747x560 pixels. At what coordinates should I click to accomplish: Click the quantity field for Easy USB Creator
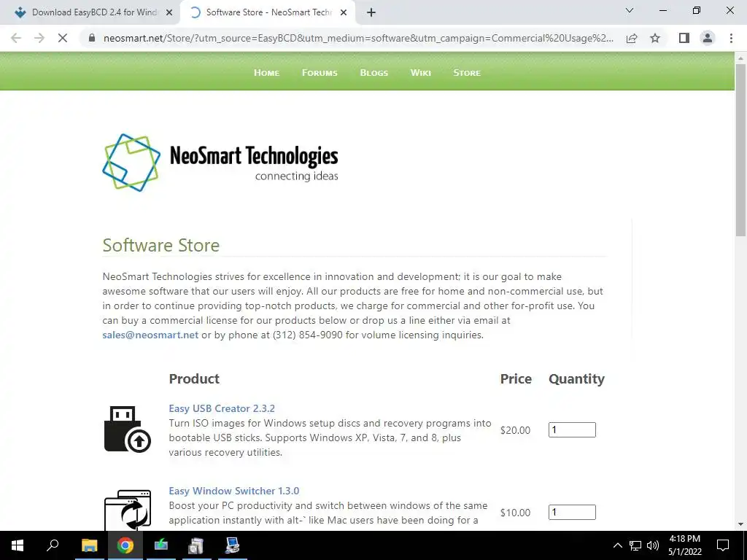(x=572, y=429)
